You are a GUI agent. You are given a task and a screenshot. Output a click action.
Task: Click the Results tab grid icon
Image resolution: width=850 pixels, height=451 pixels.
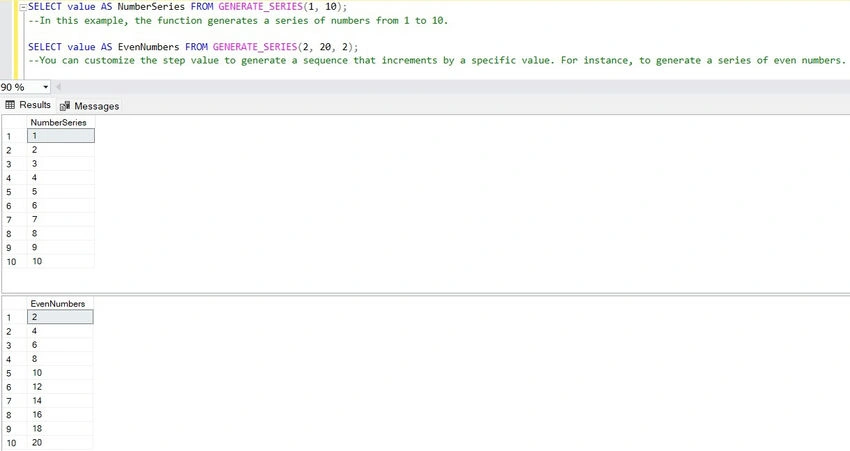(10, 105)
